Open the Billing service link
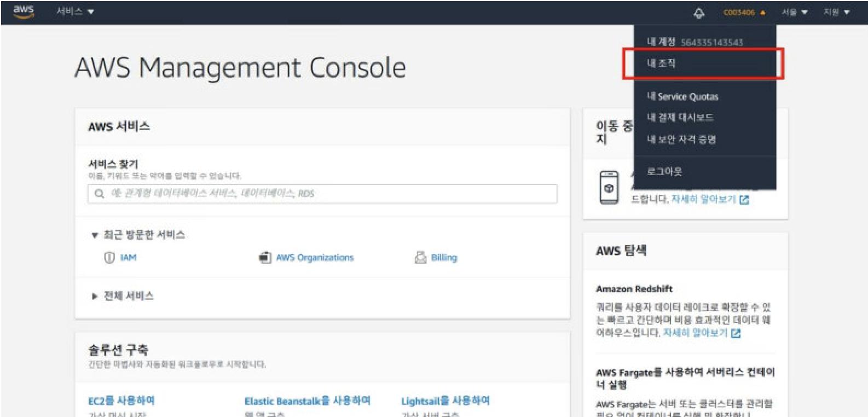Viewport: 868px width, 417px height. 444,257
